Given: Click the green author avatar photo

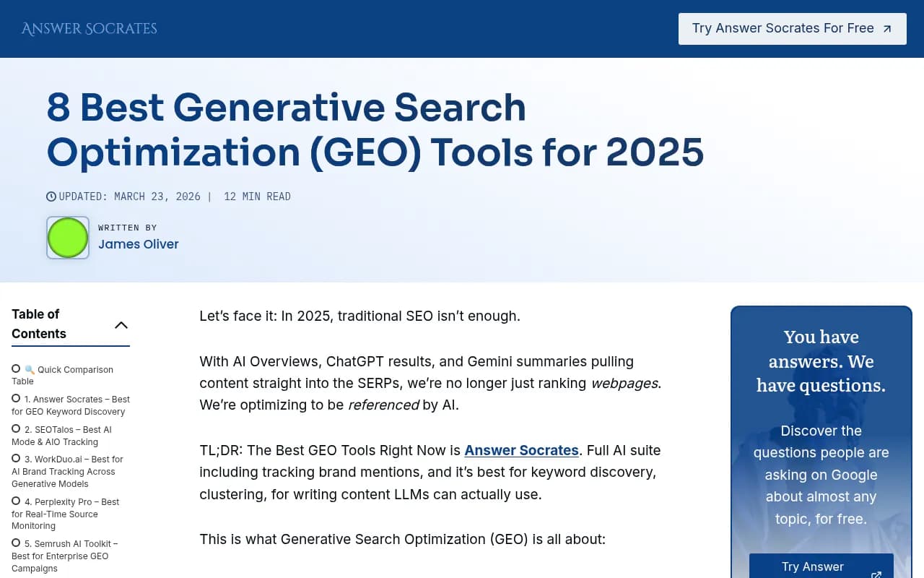Looking at the screenshot, I should [67, 237].
